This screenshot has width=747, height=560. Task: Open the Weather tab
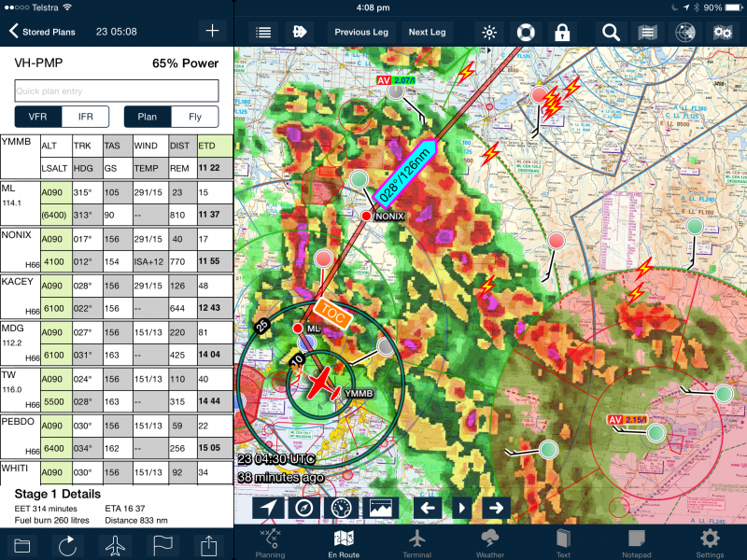coord(489,543)
